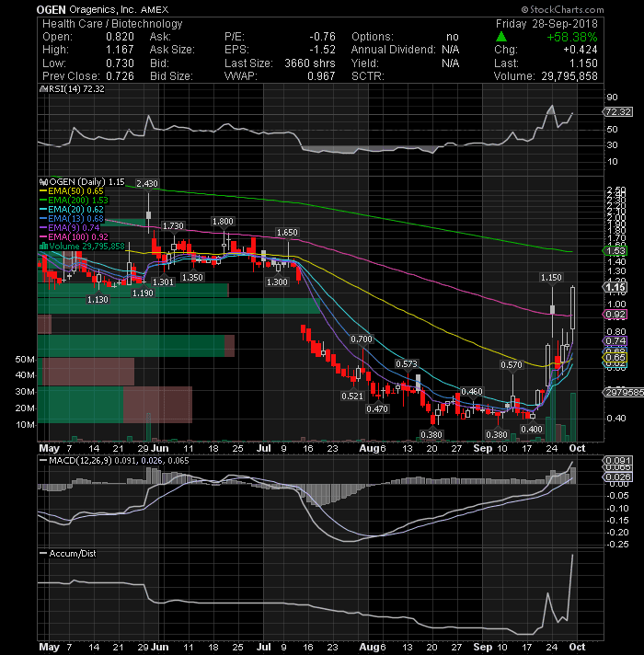Click the green 1.53 EMA tag on right axis
Viewport: 644px width, 655px height.
click(615, 251)
